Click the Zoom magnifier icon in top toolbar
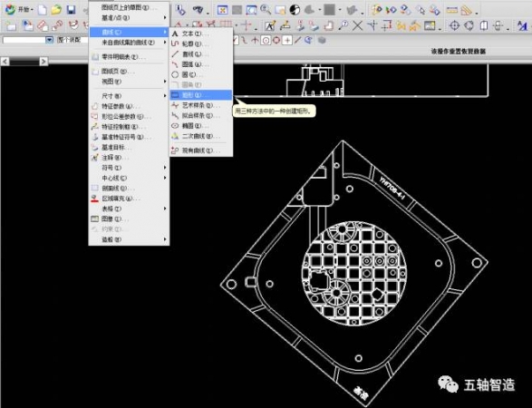This screenshot has height=408, width=532. pyautogui.click(x=266, y=10)
